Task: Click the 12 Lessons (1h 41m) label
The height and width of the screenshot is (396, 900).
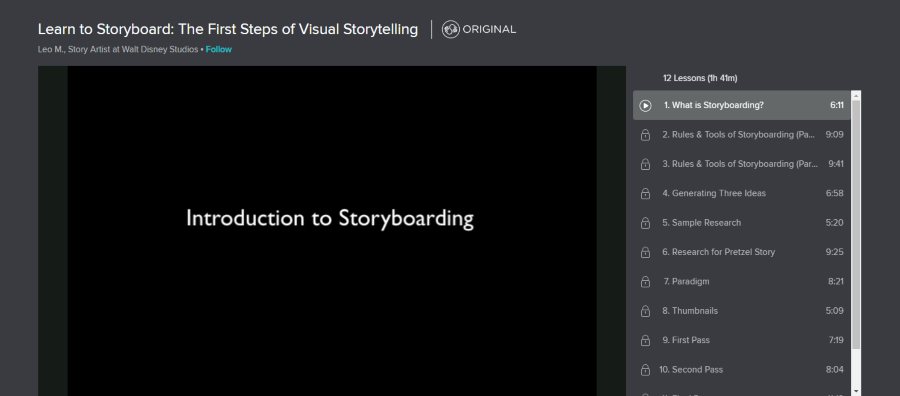Action: click(x=700, y=78)
